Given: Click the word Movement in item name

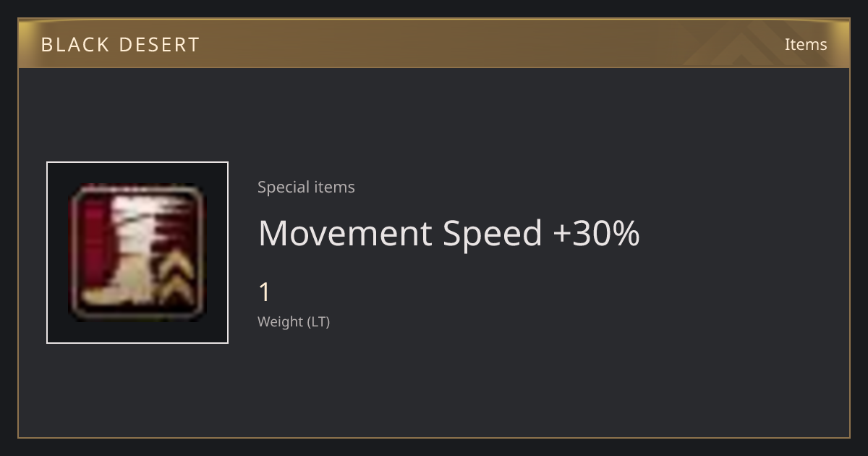Looking at the screenshot, I should click(x=345, y=233).
